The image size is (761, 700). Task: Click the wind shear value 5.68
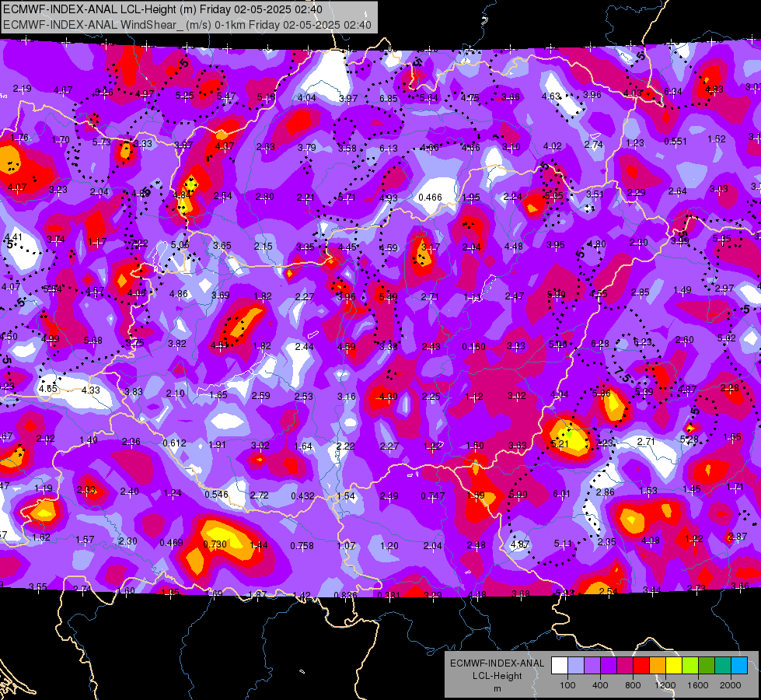point(93,341)
